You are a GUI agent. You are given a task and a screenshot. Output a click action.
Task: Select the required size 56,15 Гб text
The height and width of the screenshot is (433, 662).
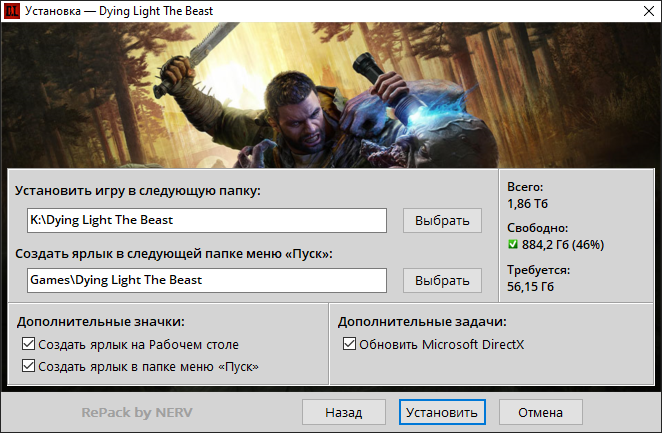pos(531,287)
